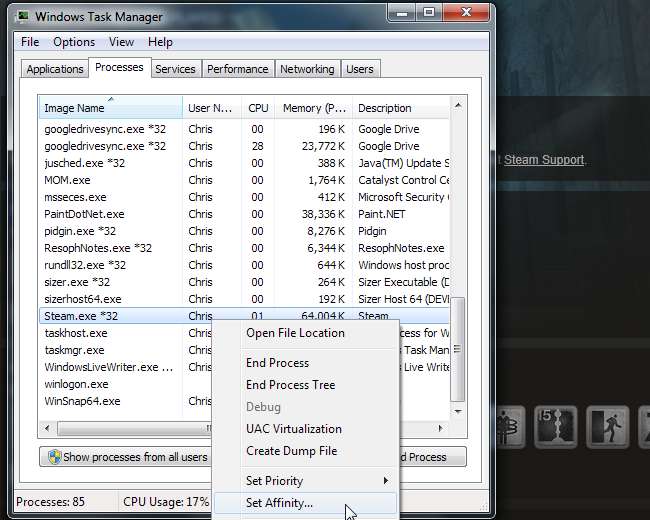Open the Networking tab
650x520 pixels.
point(307,69)
